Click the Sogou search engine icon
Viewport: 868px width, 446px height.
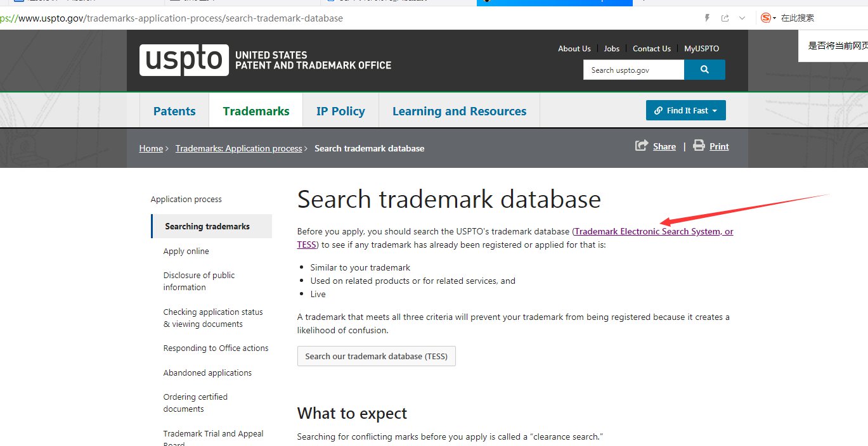pos(766,18)
